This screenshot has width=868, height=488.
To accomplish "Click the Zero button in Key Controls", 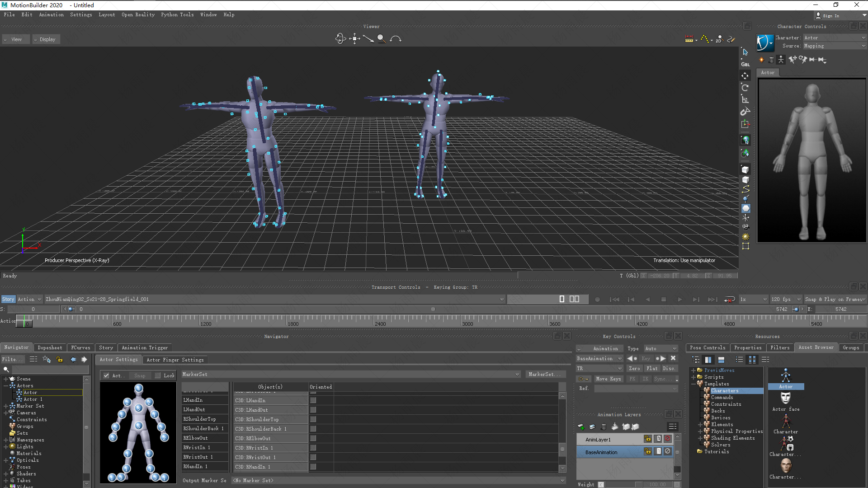I will tap(635, 368).
